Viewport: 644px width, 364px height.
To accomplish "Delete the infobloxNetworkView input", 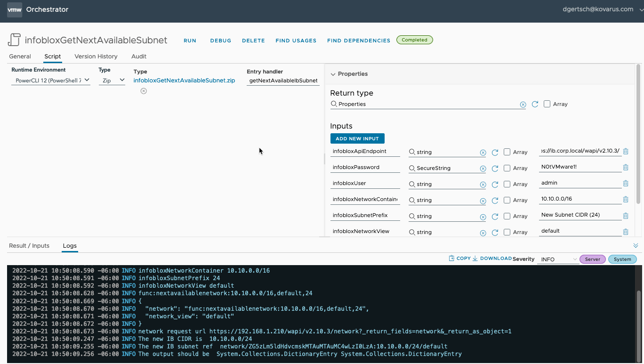I will pyautogui.click(x=626, y=232).
